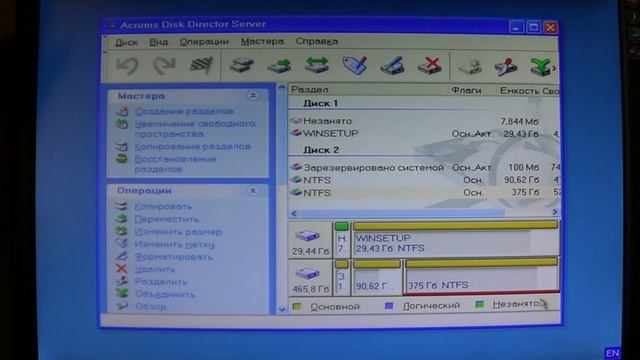Open the Восстановление разделов wizard

tap(175, 164)
